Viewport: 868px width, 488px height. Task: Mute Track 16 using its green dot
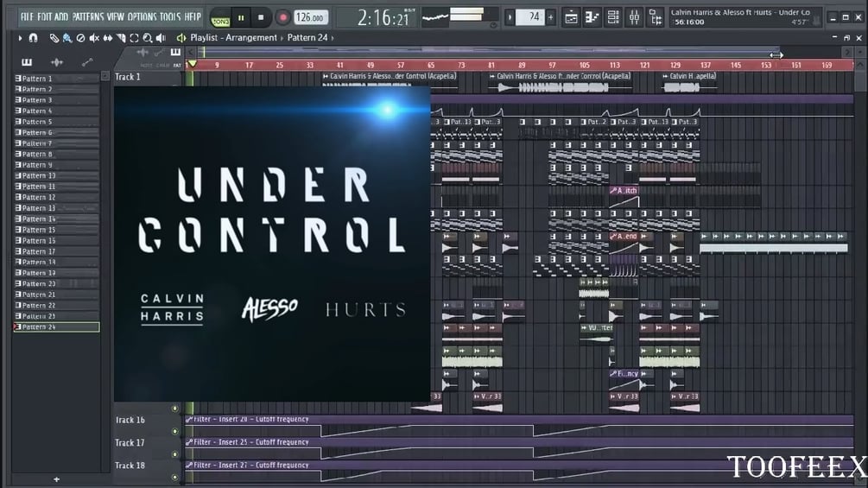coord(175,431)
